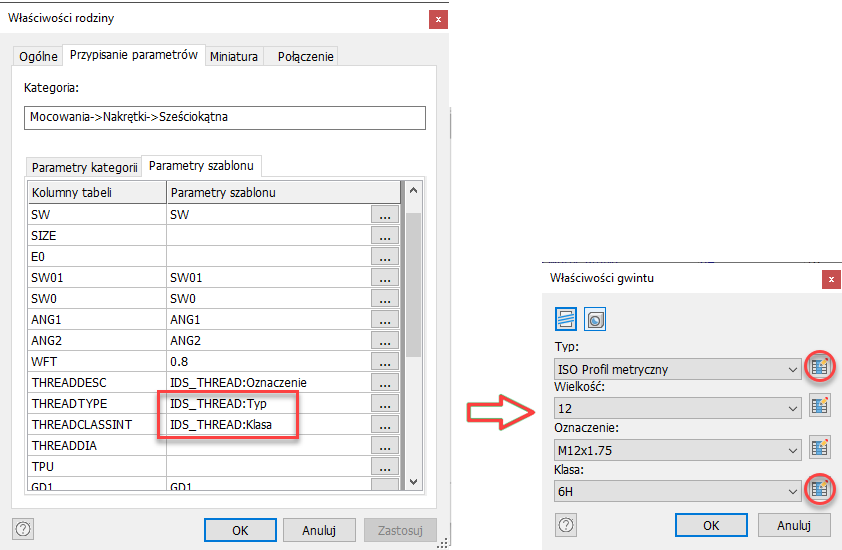842x550 pixels.
Task: Select the THREADDESC column cell
Action: (97, 382)
